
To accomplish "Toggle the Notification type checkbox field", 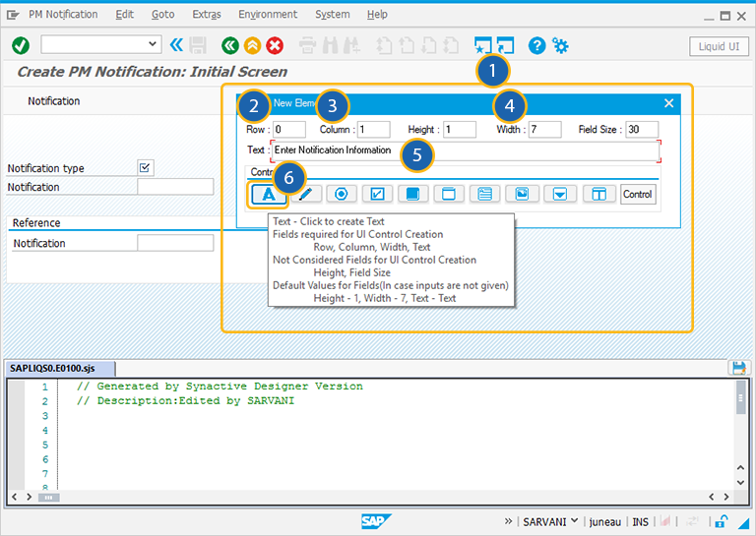I will (145, 167).
